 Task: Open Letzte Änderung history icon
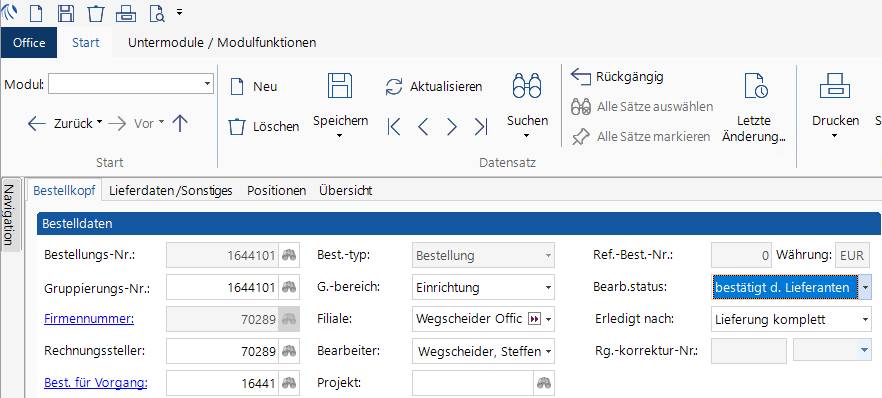(757, 85)
